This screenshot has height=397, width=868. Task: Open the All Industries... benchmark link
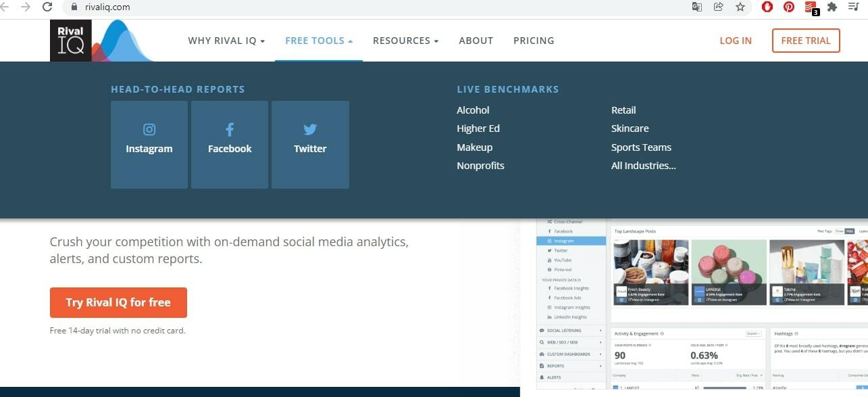point(644,166)
